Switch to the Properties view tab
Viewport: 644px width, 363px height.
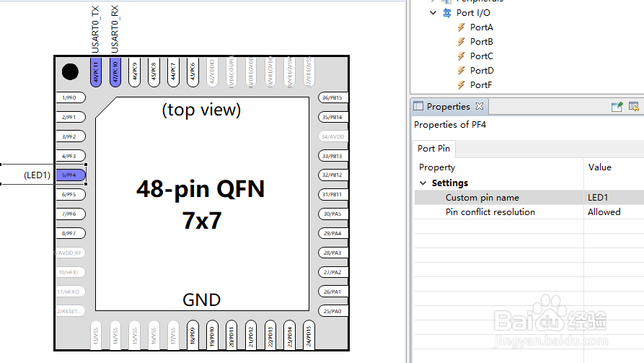coord(448,107)
